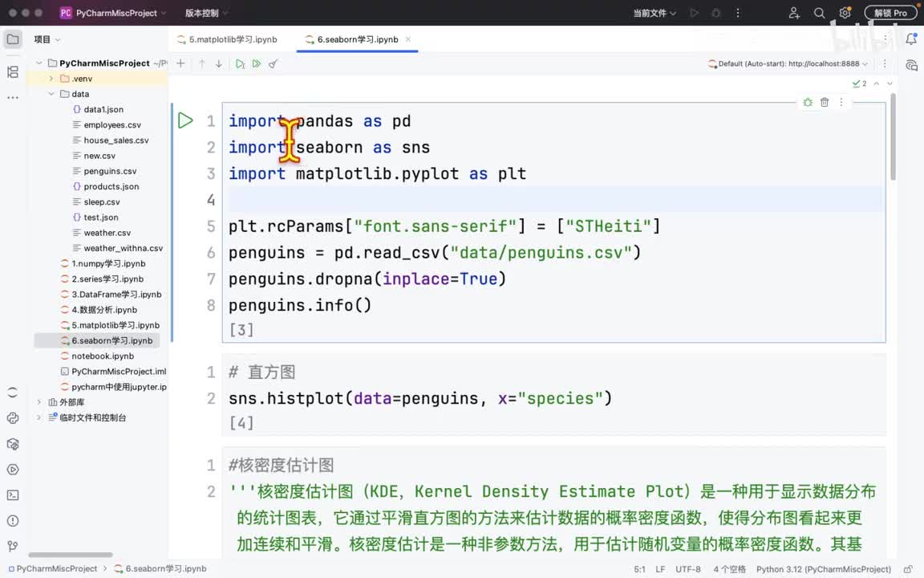Open the Structure tool window icon
The height and width of the screenshot is (578, 924).
[x=12, y=72]
